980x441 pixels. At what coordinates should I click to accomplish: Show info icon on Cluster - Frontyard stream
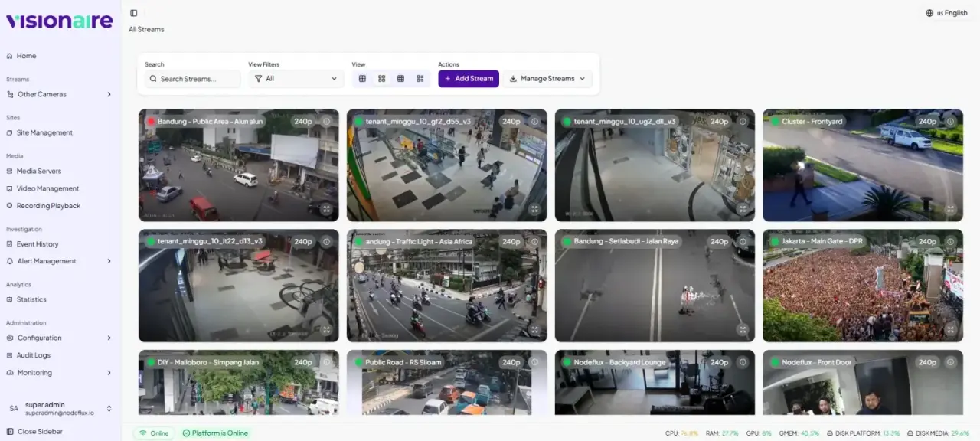point(951,121)
